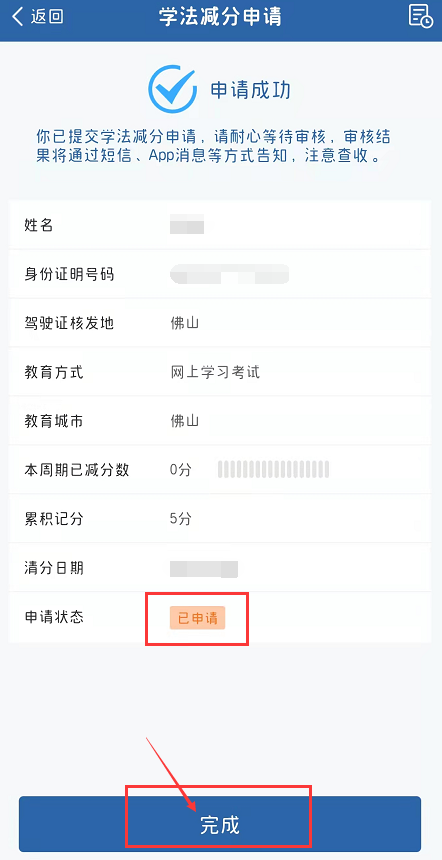Select the submission notice paragraph
The image size is (442, 860).
(213, 146)
